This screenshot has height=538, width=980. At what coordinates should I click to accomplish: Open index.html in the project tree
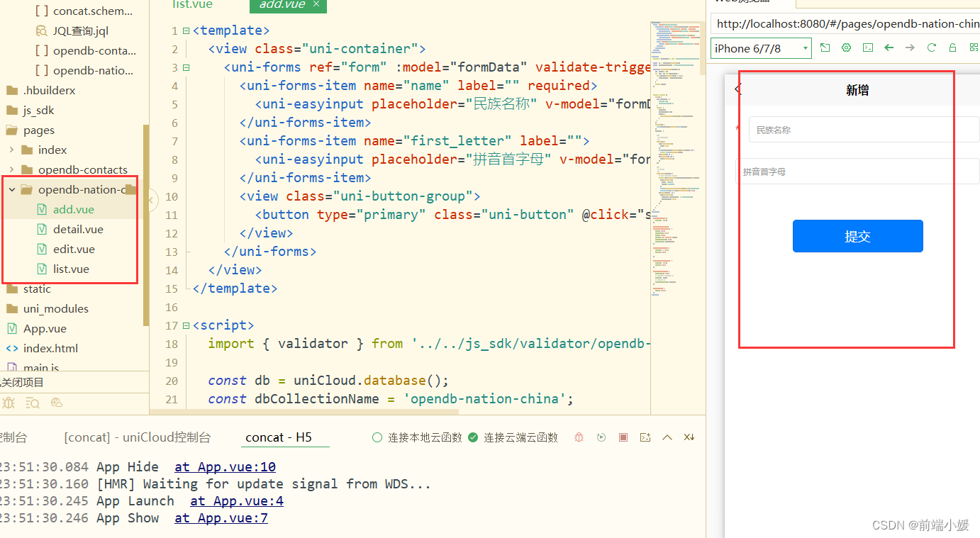[50, 348]
